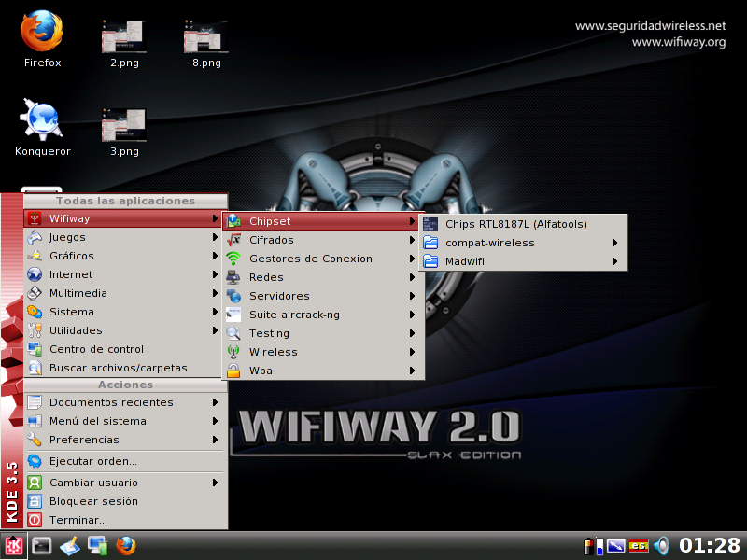Open the Multimedia menu entry
Image resolution: width=747 pixels, height=560 pixels.
[123, 293]
